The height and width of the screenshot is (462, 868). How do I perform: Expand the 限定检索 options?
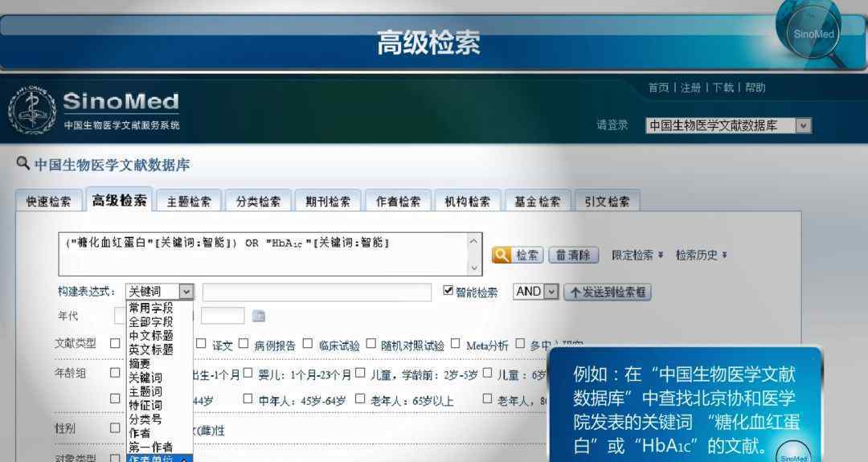[637, 255]
